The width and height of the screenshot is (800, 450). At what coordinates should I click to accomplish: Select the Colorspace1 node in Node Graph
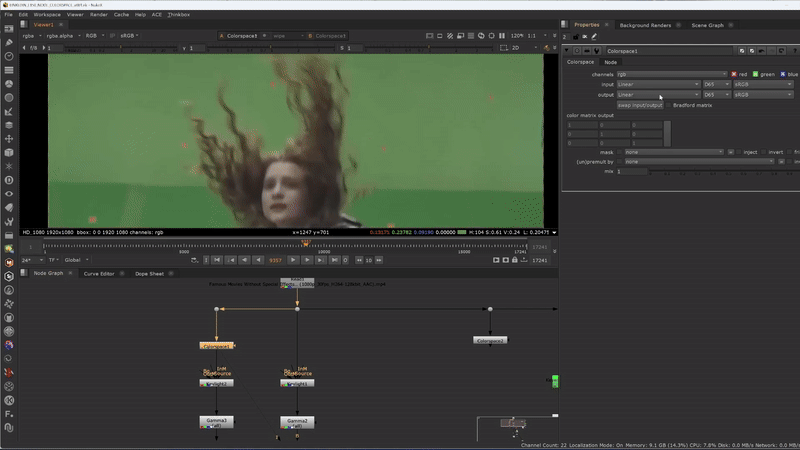tap(216, 345)
